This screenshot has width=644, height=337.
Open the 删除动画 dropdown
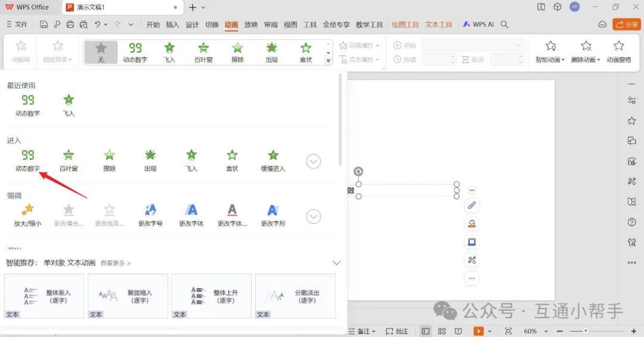click(x=586, y=52)
